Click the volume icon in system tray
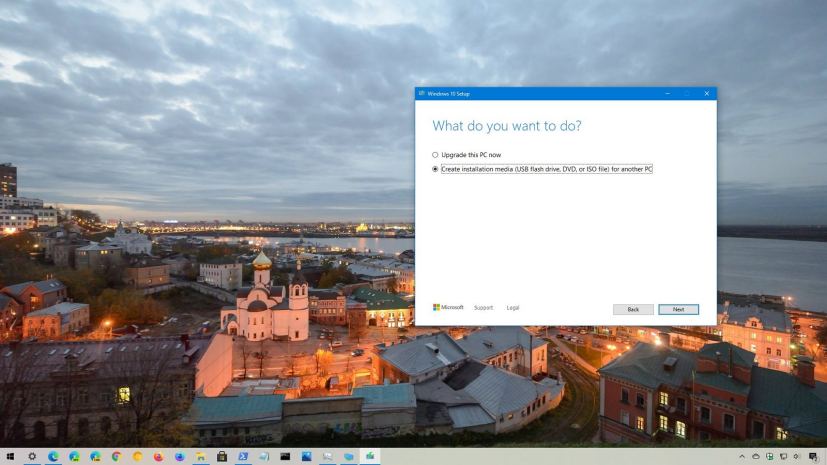This screenshot has width=827, height=465. pyautogui.click(x=796, y=456)
